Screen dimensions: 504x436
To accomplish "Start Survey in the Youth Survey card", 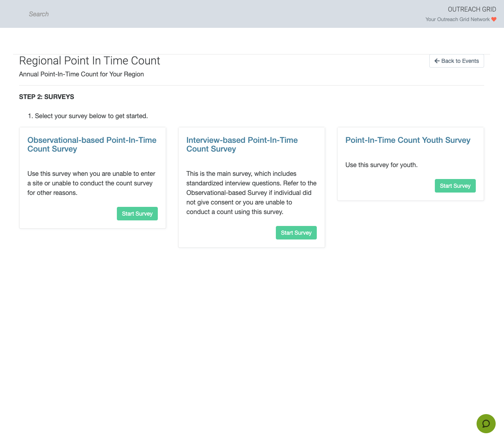I will click(x=455, y=186).
